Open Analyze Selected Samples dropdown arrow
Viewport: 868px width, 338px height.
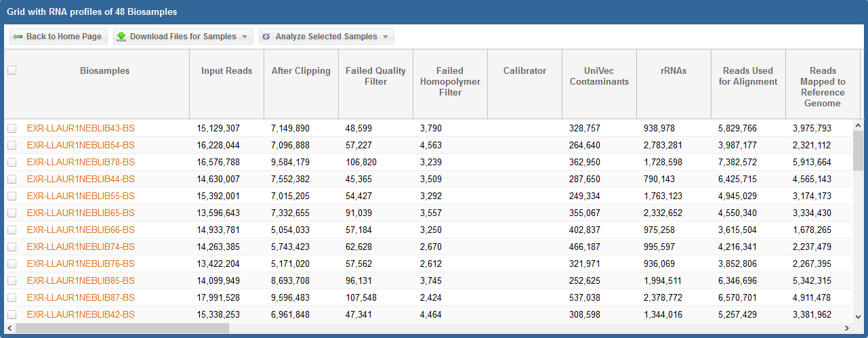386,37
